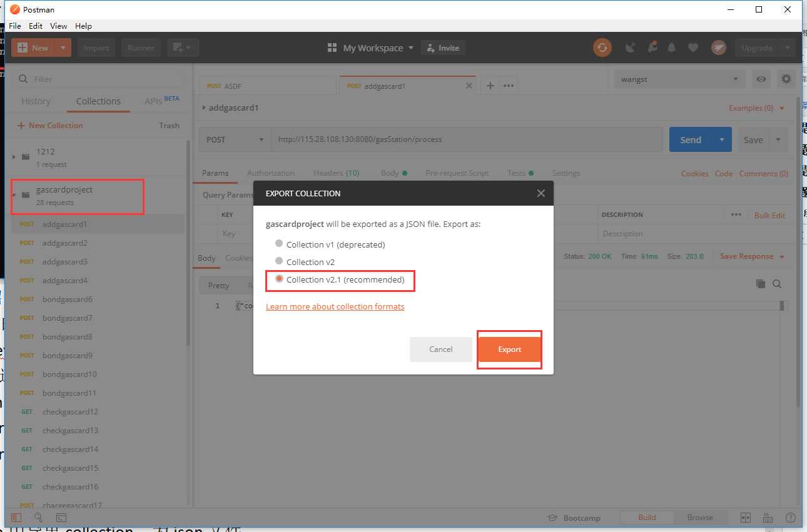Open the notifications bell icon

(x=672, y=48)
